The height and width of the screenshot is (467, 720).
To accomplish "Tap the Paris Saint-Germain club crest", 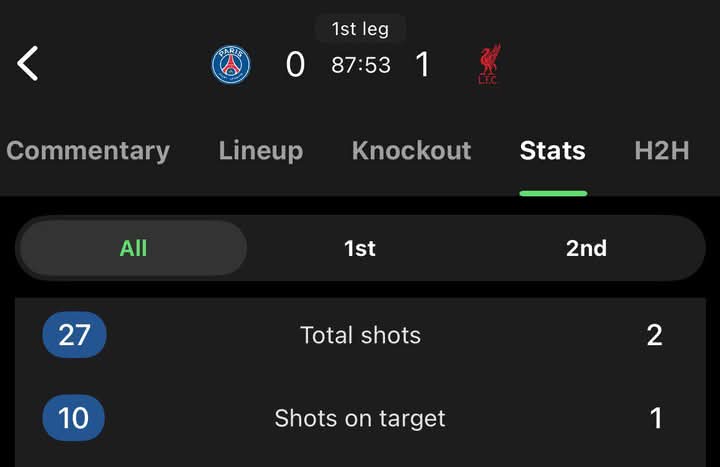I will pos(231,65).
